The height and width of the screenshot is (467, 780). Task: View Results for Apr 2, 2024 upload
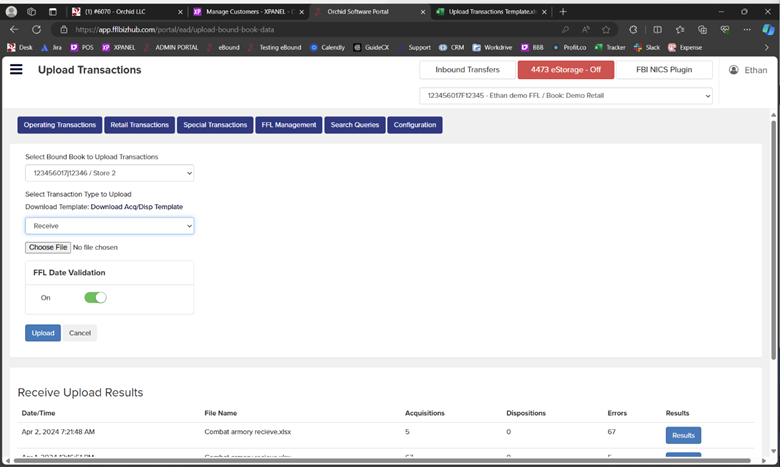point(683,435)
